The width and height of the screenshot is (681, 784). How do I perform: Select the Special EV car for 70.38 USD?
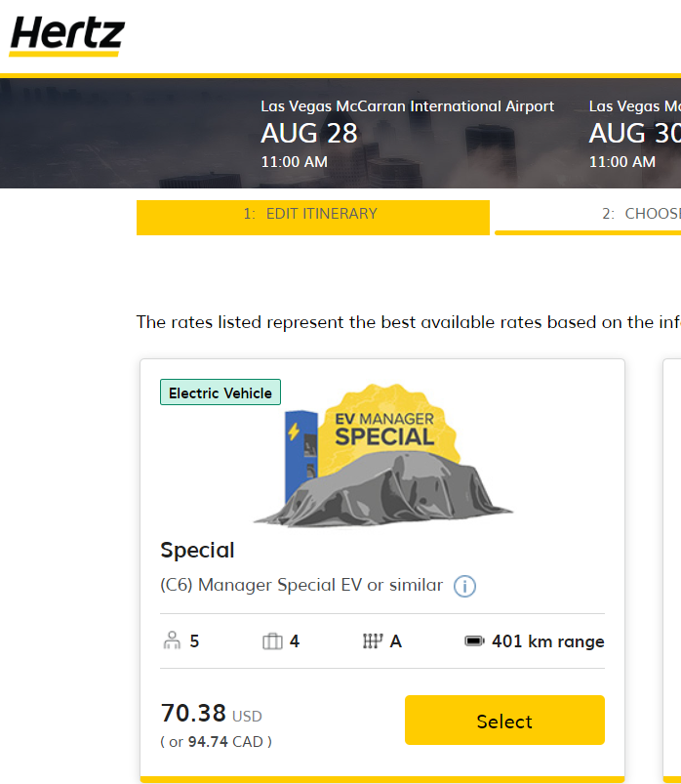[x=504, y=720]
